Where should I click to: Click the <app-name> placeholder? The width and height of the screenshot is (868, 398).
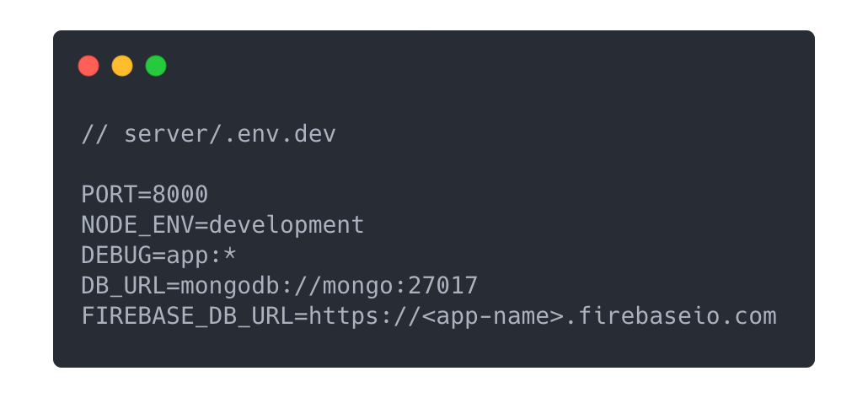pos(491,316)
